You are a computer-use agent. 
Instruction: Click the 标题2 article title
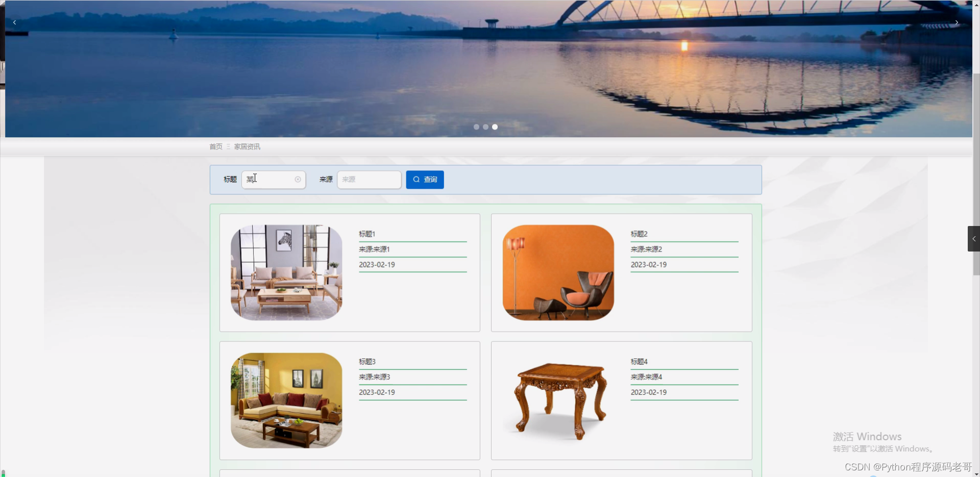[639, 234]
